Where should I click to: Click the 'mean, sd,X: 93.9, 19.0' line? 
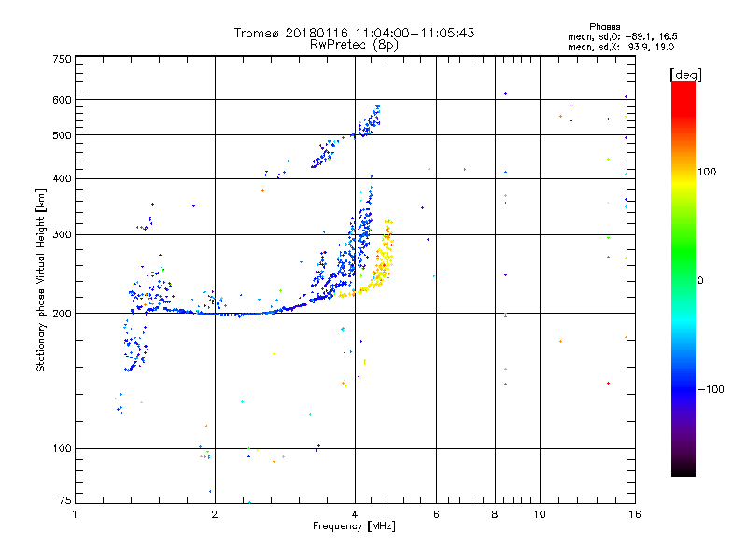click(621, 47)
